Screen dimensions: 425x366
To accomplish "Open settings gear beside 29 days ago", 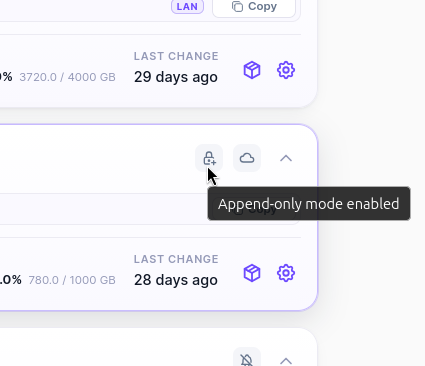I will coord(286,70).
